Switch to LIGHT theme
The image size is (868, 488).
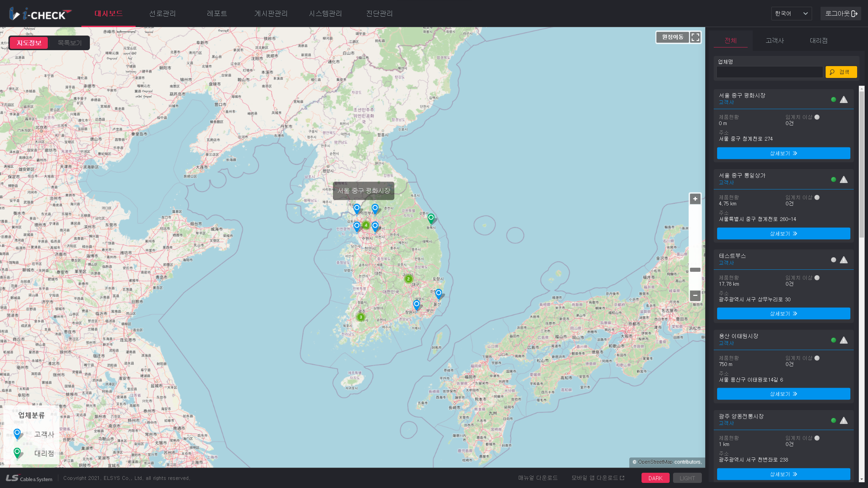tap(687, 478)
